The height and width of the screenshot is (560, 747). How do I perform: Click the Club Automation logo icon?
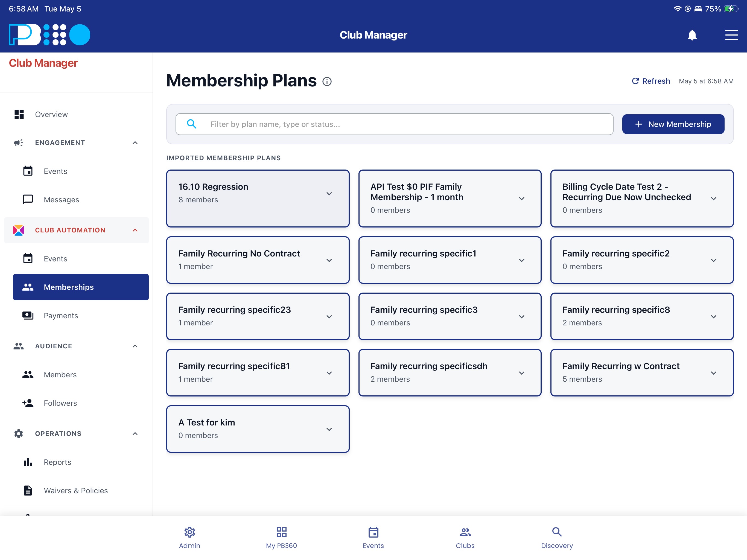click(x=19, y=230)
